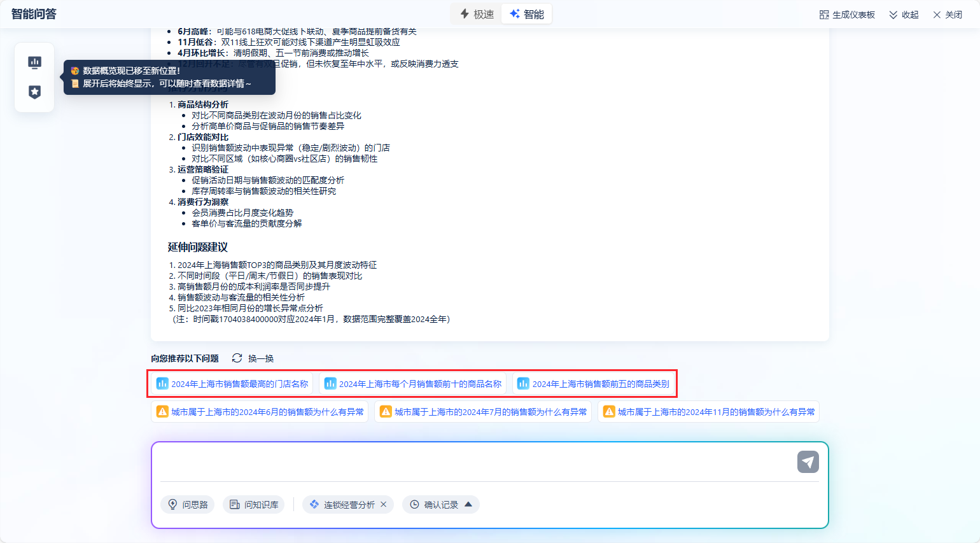The height and width of the screenshot is (543, 980).
Task: Click the 运营策略验证 list heading
Action: (x=203, y=169)
